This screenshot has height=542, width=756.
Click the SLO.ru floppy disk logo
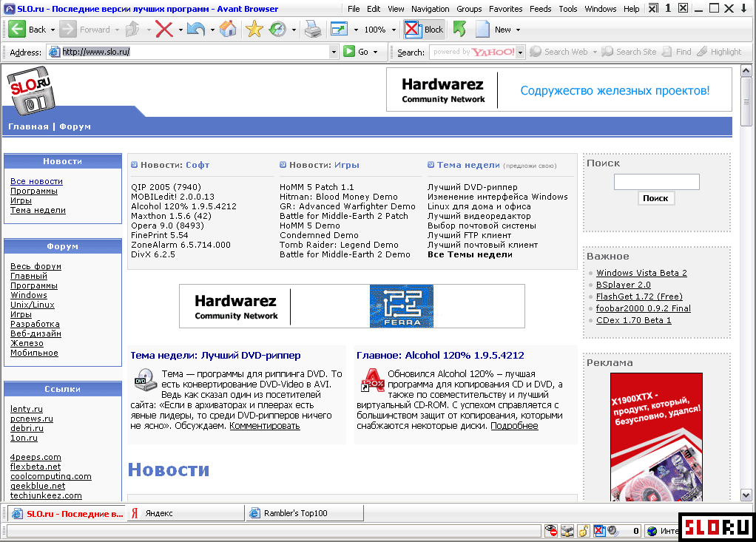point(31,91)
